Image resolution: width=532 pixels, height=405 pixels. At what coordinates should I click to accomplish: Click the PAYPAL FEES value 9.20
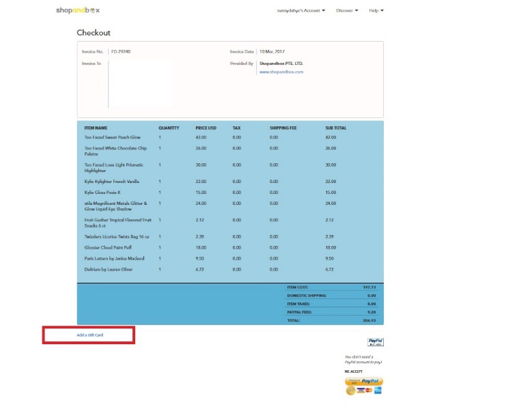tap(372, 312)
